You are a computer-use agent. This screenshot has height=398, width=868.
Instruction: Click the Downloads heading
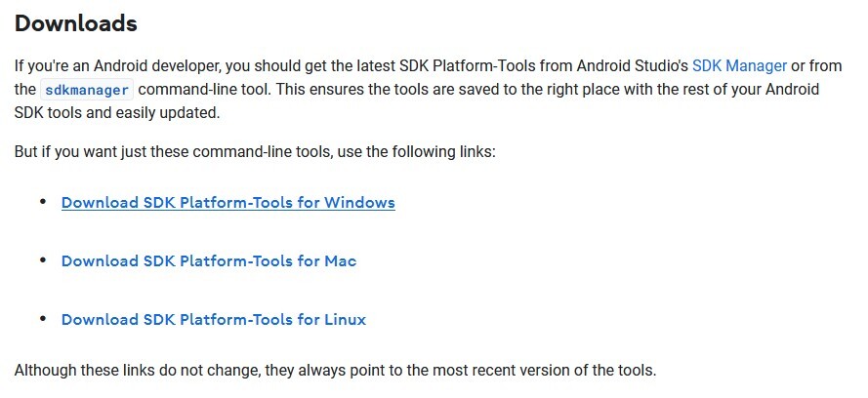click(76, 23)
